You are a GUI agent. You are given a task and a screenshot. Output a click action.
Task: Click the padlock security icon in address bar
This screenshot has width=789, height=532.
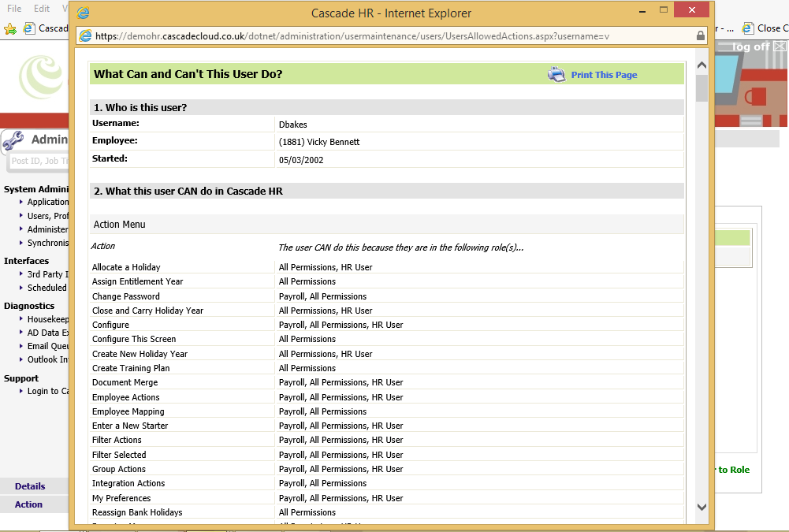click(x=700, y=35)
